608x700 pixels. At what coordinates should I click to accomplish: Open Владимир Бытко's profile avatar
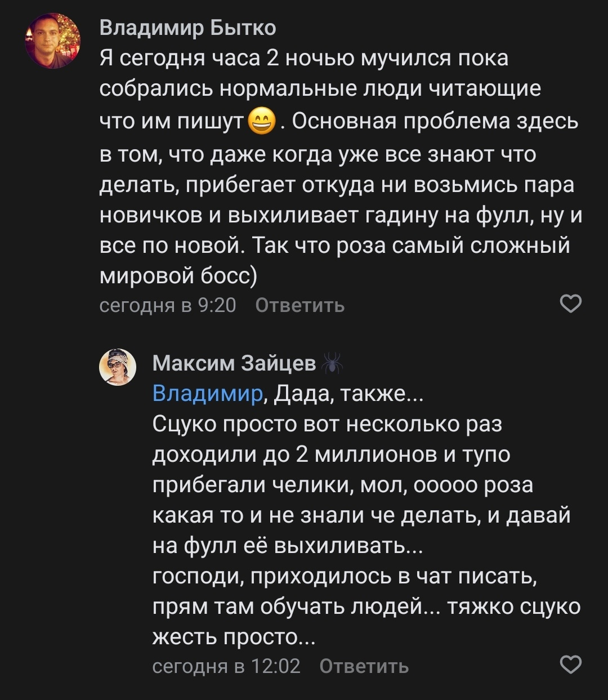click(x=53, y=41)
